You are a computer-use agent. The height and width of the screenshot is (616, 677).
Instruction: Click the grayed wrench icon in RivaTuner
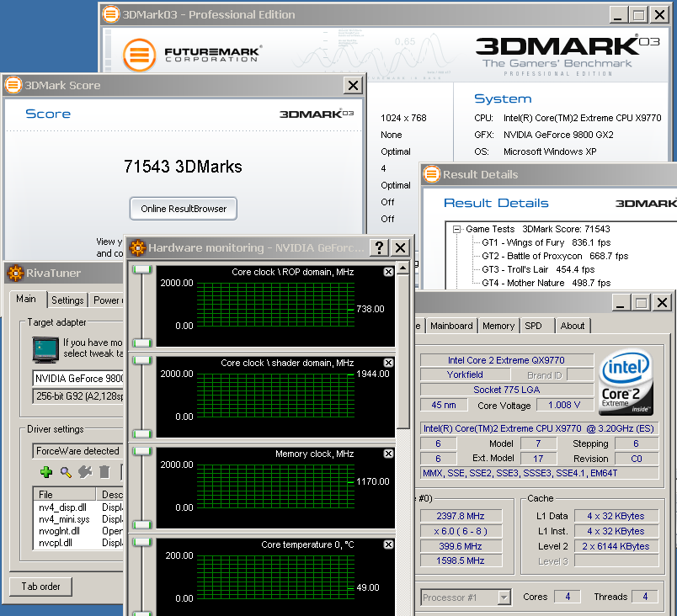(85, 472)
